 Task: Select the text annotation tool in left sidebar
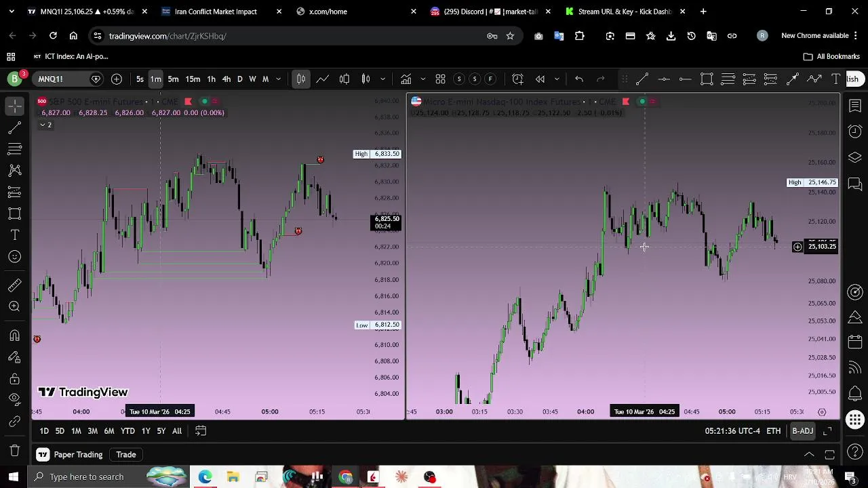pyautogui.click(x=15, y=235)
